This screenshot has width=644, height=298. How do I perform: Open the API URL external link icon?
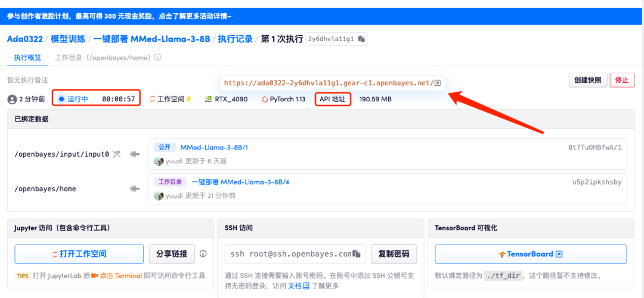[x=438, y=83]
